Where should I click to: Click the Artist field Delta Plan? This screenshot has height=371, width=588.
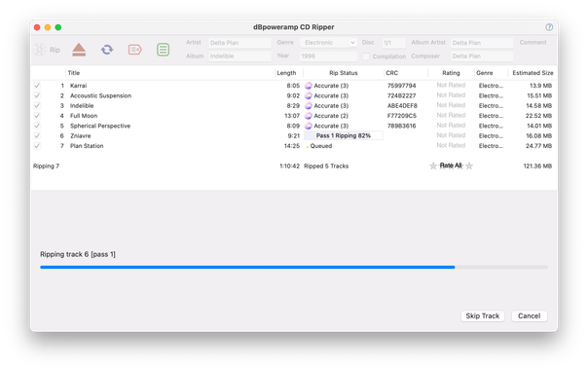(x=240, y=43)
